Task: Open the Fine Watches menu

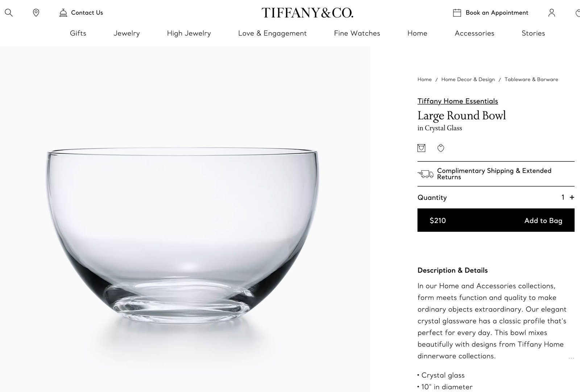Action: pyautogui.click(x=357, y=33)
